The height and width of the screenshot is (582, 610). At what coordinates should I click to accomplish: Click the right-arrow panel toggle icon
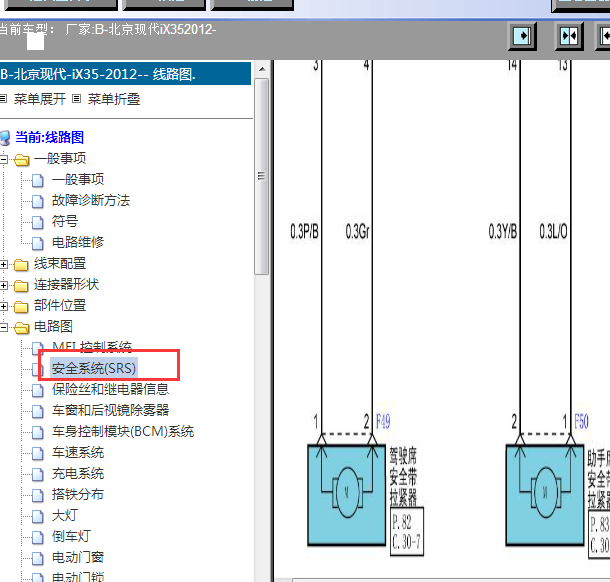pos(522,37)
